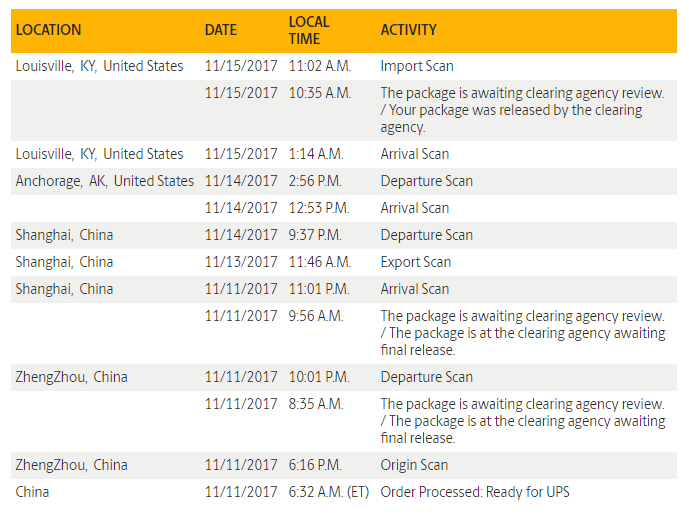Click the 2:56 P.M. Departure Scan entry
Viewport: 689px width, 521px height.
426,181
